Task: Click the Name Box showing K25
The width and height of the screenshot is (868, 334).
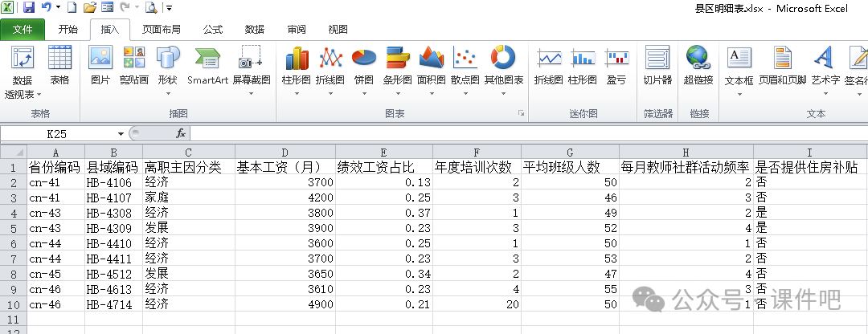Action: (58, 134)
